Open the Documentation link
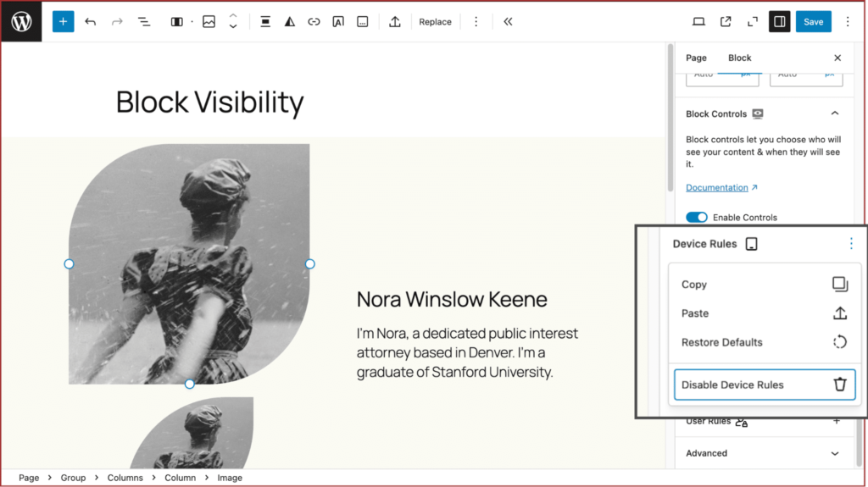 tap(717, 188)
